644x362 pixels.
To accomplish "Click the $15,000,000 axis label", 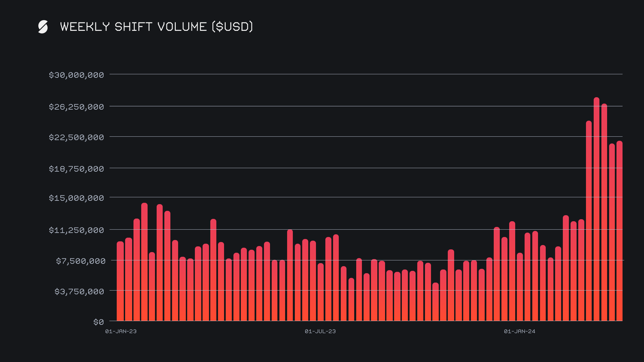I will pos(76,198).
